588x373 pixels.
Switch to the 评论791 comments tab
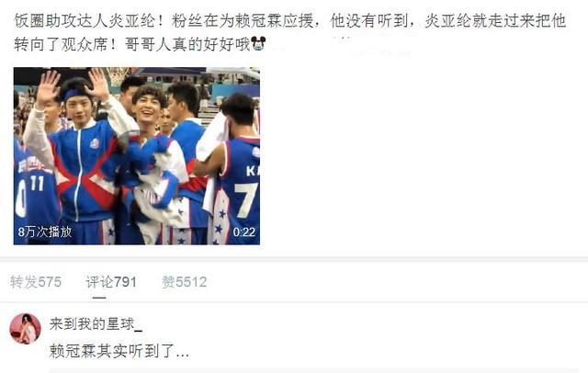pos(111,282)
